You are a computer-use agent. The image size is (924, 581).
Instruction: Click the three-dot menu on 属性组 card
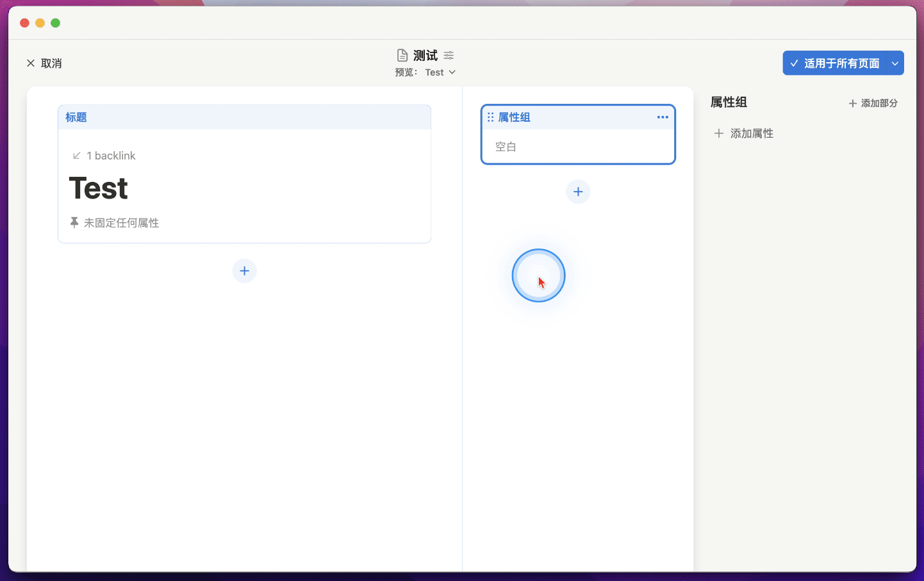tap(663, 117)
